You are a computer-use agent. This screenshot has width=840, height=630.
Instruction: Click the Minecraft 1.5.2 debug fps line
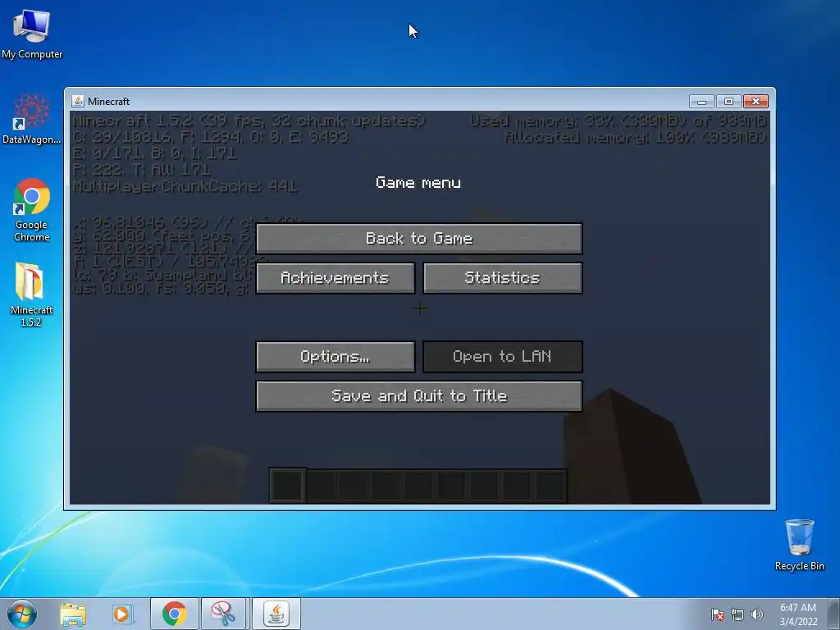249,121
